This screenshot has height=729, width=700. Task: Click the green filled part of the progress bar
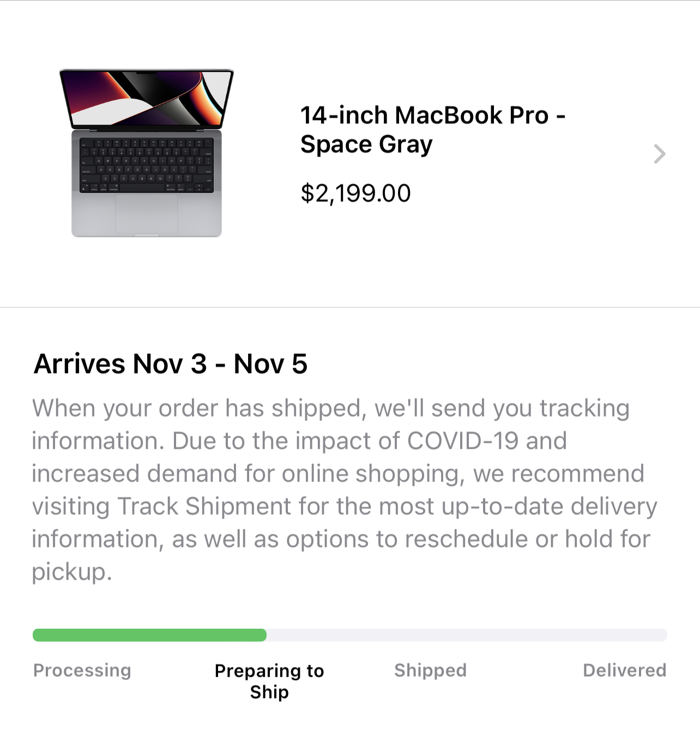point(149,635)
